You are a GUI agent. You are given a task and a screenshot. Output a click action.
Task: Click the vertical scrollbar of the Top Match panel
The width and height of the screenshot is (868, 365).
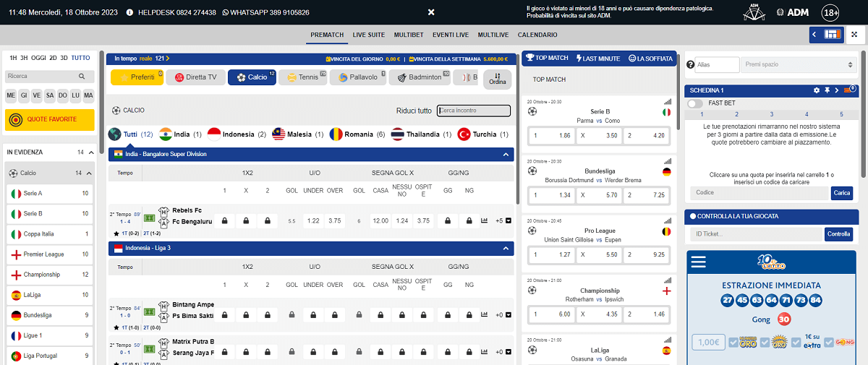pos(679,90)
